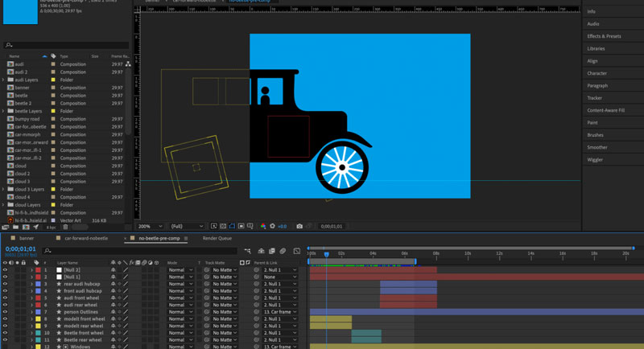Open the Render Queue tab
Viewport: 644px width, 349px height.
pos(217,239)
